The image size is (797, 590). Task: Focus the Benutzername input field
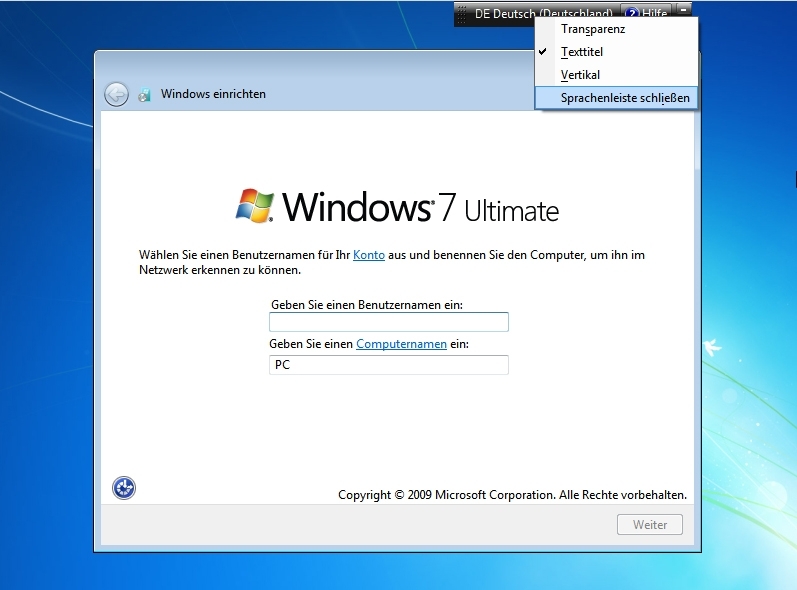(388, 322)
